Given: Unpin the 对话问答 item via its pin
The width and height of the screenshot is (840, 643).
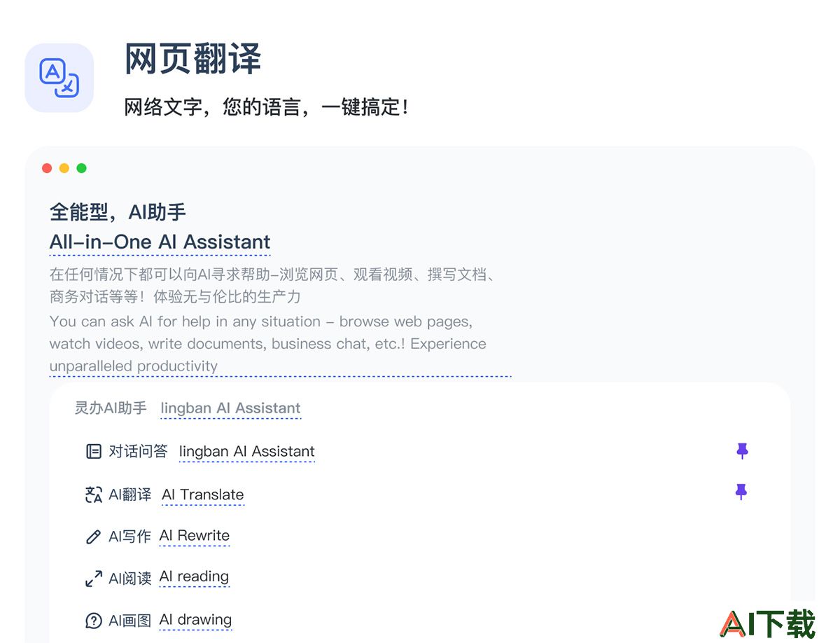Looking at the screenshot, I should (x=742, y=451).
